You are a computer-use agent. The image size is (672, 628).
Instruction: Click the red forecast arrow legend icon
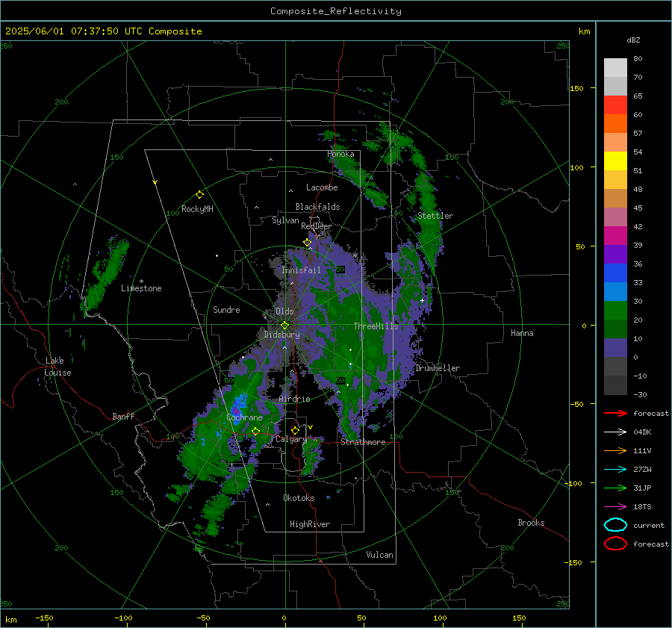[x=615, y=413]
